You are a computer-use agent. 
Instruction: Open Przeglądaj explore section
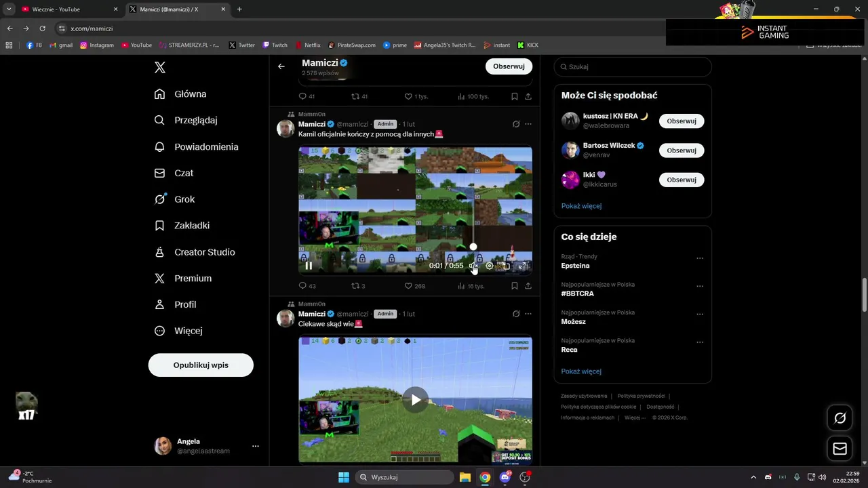coord(186,120)
